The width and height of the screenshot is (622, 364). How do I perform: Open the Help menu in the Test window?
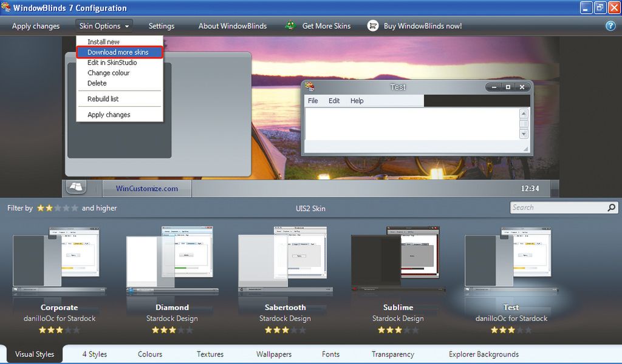click(x=357, y=101)
